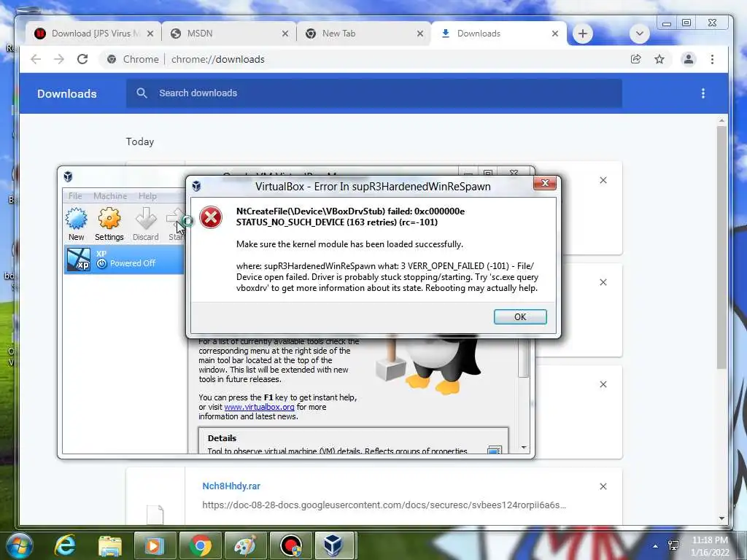Click the Nch8Hhdy.rar file icon
This screenshot has height=560, width=747.
click(x=155, y=514)
